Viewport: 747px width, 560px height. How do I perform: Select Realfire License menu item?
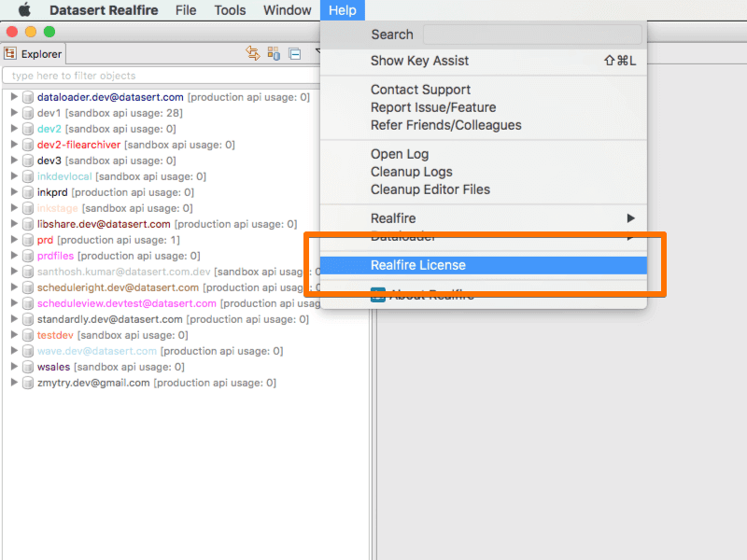pyautogui.click(x=483, y=265)
